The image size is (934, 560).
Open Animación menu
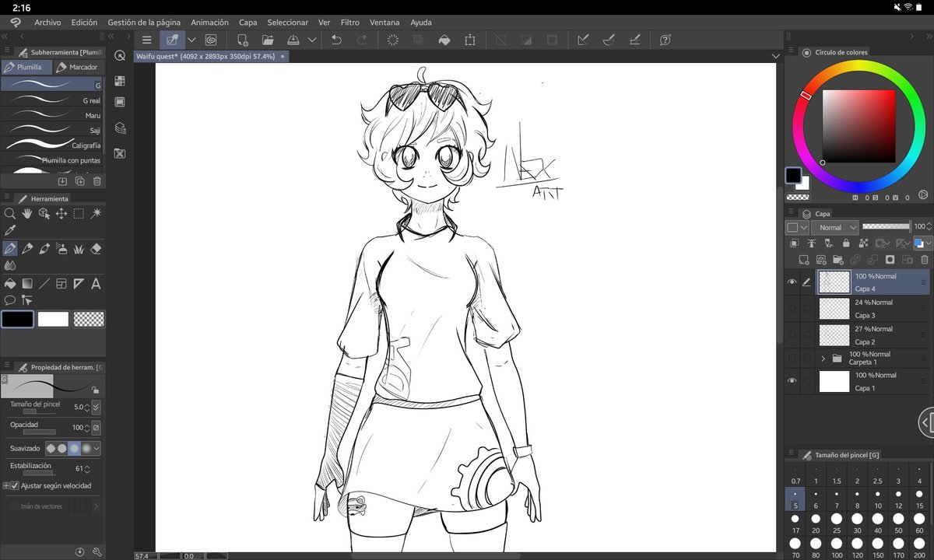209,23
